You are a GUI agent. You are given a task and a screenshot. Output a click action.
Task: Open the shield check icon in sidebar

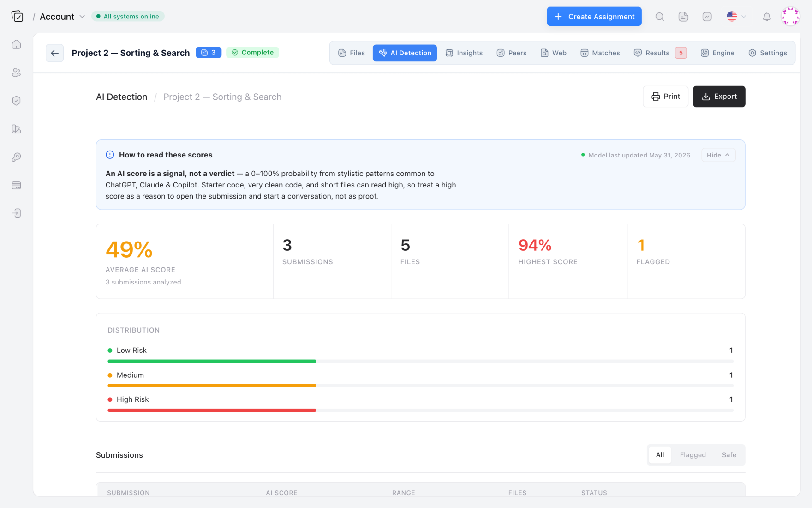tap(17, 101)
